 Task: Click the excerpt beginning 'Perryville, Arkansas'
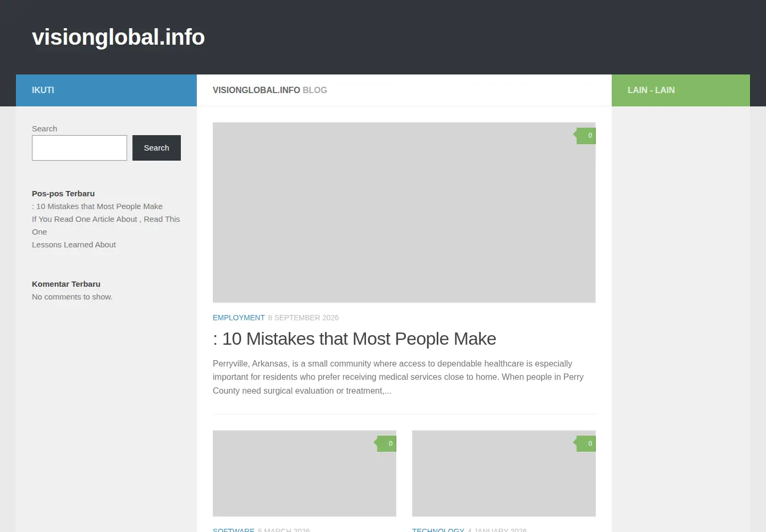(x=398, y=377)
